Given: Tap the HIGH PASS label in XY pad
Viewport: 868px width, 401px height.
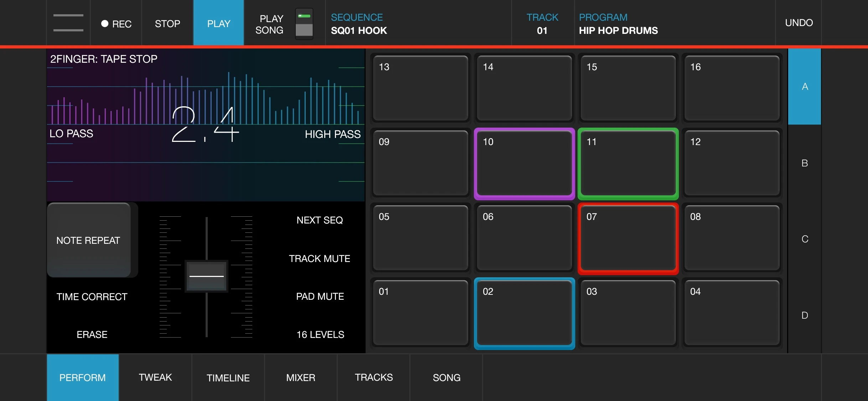Looking at the screenshot, I should [x=332, y=134].
